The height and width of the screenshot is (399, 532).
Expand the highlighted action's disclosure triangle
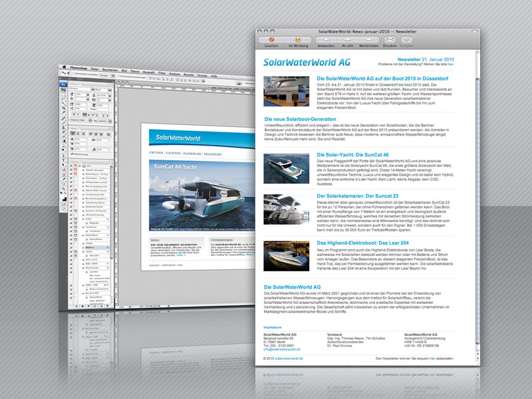coord(84,247)
